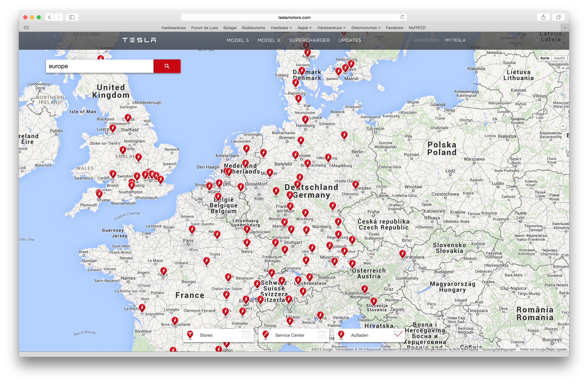Reload the page with refresh icon

tap(402, 17)
